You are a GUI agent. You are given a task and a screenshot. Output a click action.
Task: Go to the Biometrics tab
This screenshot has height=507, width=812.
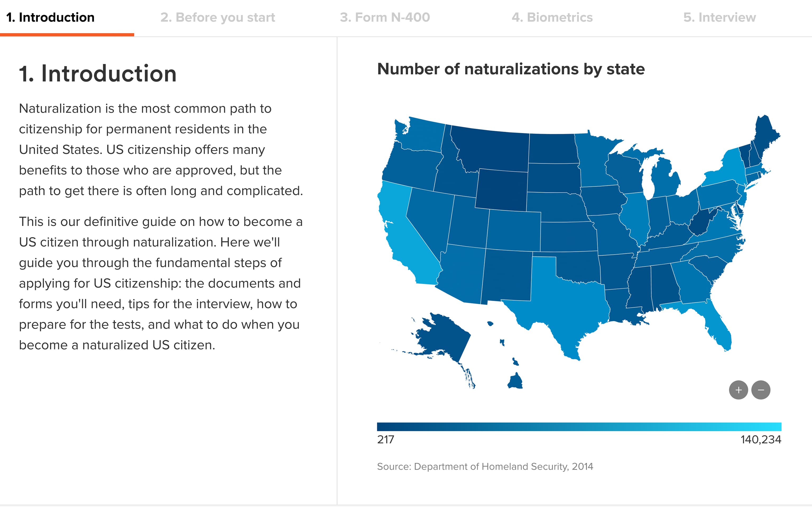coord(552,17)
